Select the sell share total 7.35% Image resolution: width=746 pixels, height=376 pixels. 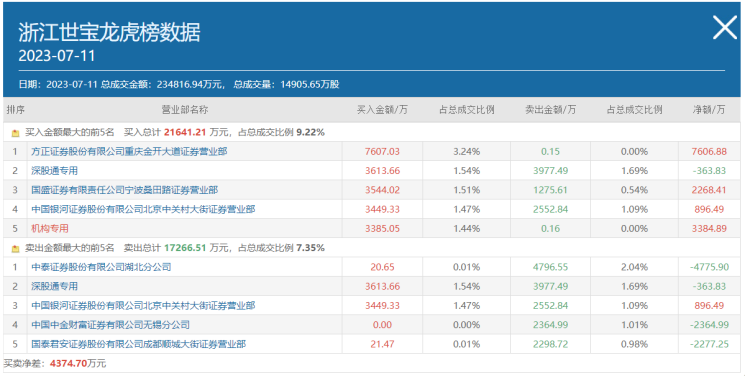(x=310, y=248)
